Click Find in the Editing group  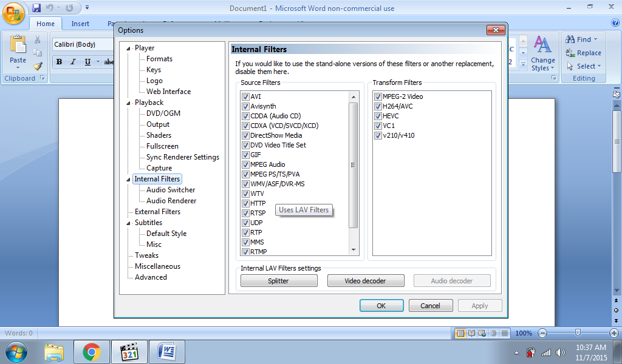tap(581, 39)
